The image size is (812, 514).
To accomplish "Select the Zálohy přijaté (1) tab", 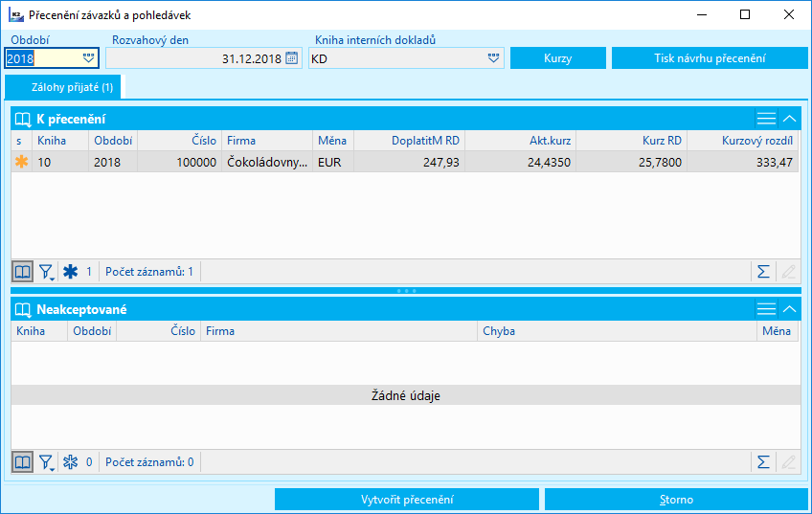I will [63, 87].
